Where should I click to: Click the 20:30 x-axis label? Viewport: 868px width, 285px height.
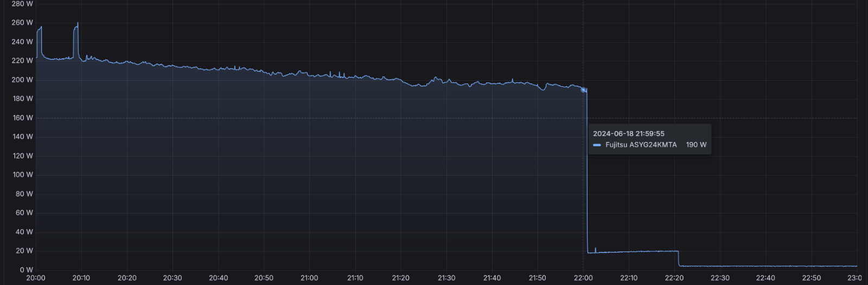tap(173, 278)
